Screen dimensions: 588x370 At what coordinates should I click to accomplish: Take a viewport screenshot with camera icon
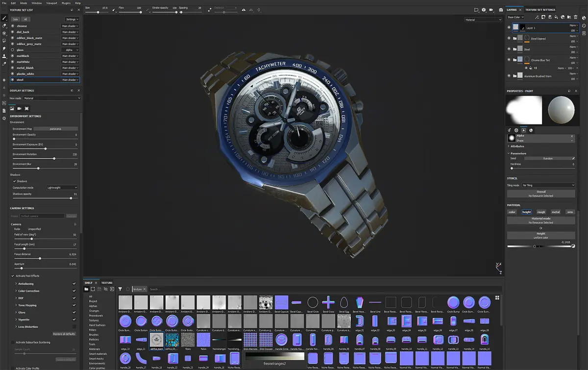pos(500,10)
